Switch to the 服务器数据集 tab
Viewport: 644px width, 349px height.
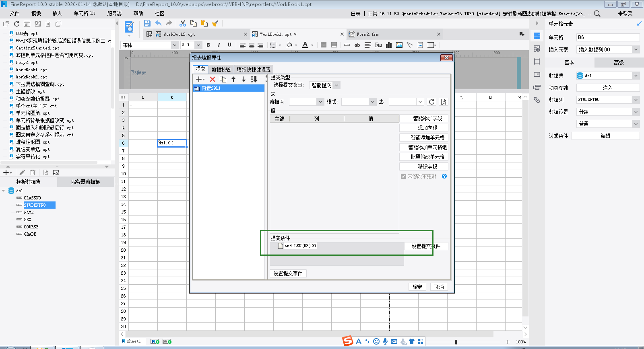coord(85,182)
